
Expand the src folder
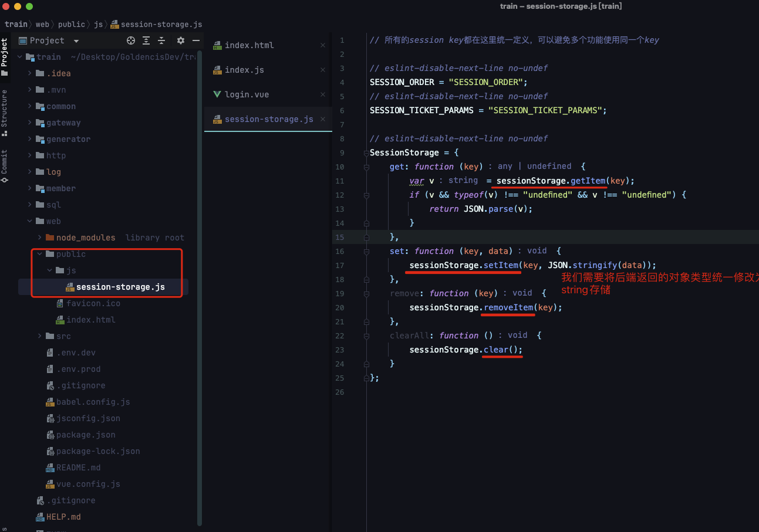[40, 336]
